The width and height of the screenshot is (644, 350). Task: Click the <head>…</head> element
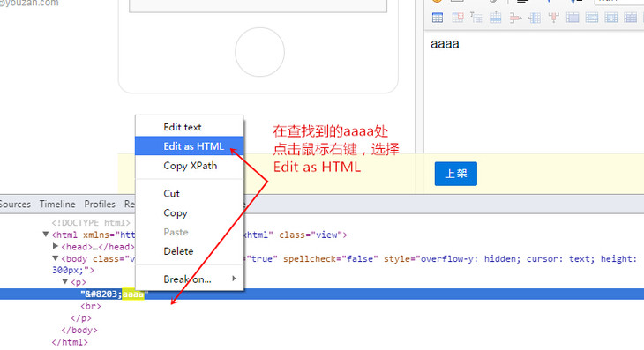pyautogui.click(x=98, y=247)
